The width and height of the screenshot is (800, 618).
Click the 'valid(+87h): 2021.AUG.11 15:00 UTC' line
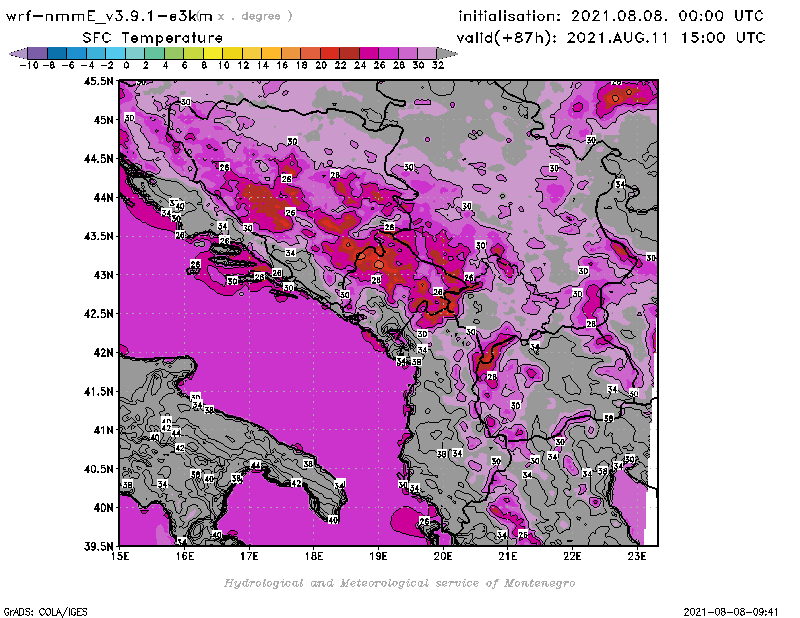pos(611,38)
